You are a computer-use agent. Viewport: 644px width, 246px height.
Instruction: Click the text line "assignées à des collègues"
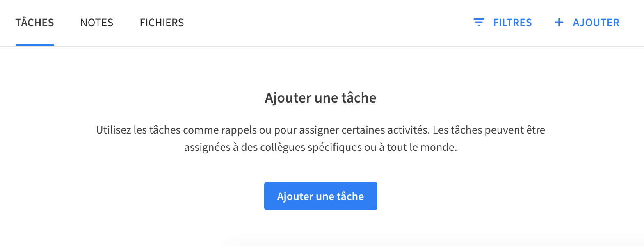coord(321,147)
